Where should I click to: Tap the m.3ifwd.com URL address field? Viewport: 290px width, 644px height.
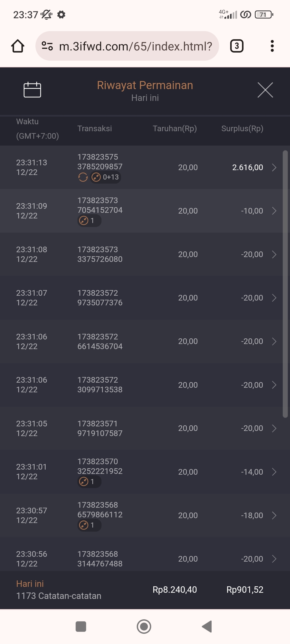tap(136, 46)
